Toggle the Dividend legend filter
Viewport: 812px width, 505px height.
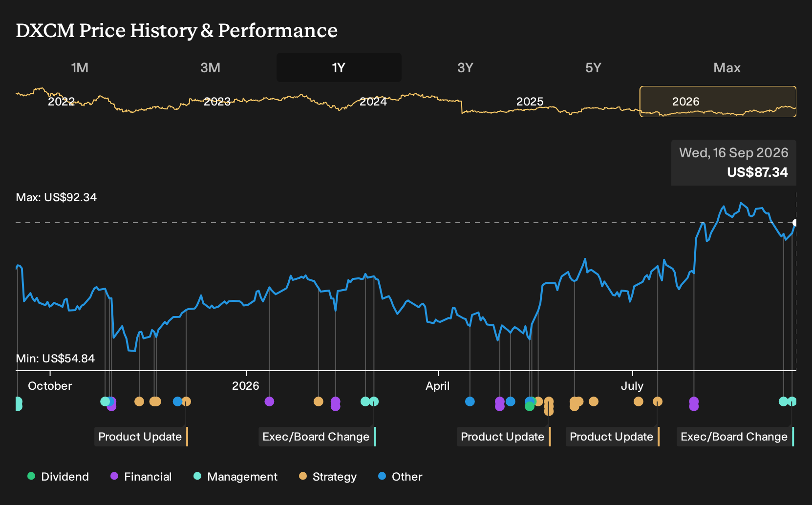point(58,477)
